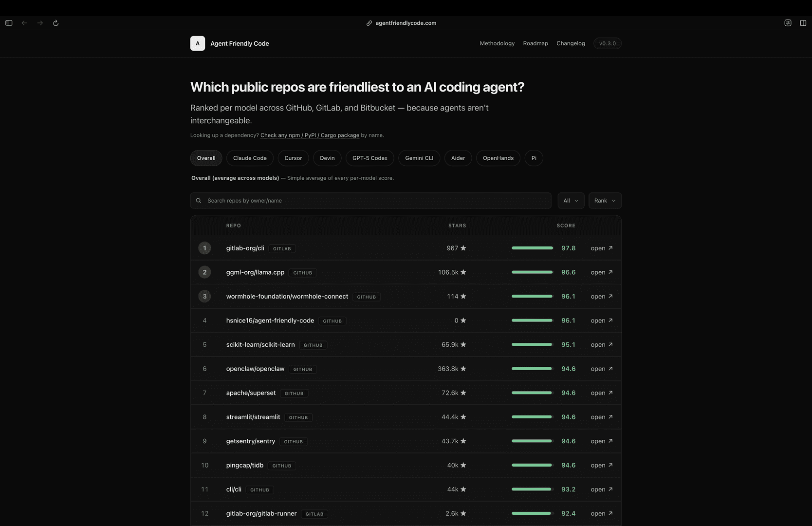Click the star icon in getsentry/sentry row
Image resolution: width=812 pixels, height=526 pixels.
coord(463,441)
